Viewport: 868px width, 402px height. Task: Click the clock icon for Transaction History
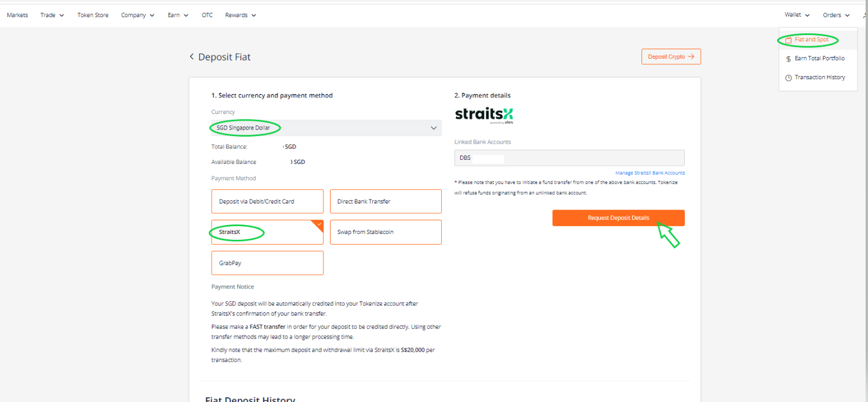point(788,78)
